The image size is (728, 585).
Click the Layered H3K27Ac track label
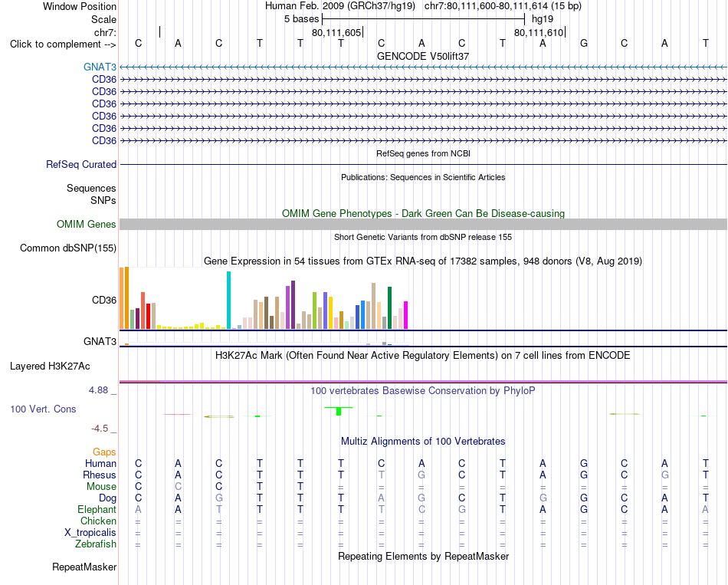pyautogui.click(x=50, y=366)
